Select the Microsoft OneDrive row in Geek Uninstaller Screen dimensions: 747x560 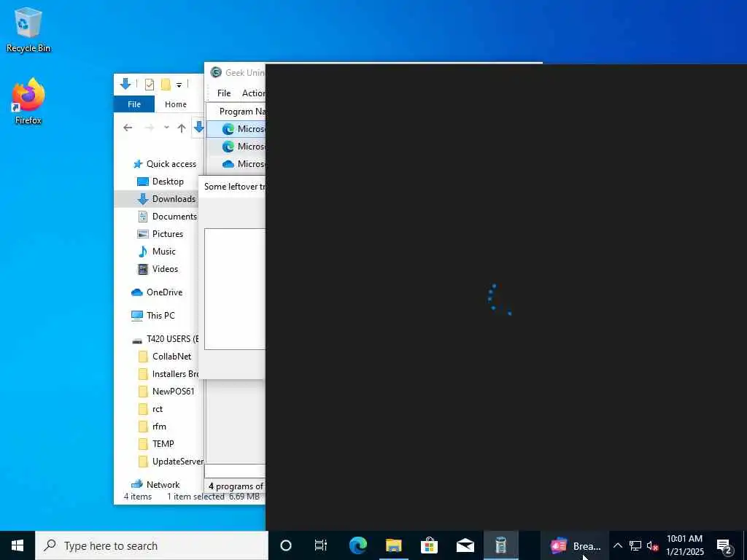click(x=236, y=164)
